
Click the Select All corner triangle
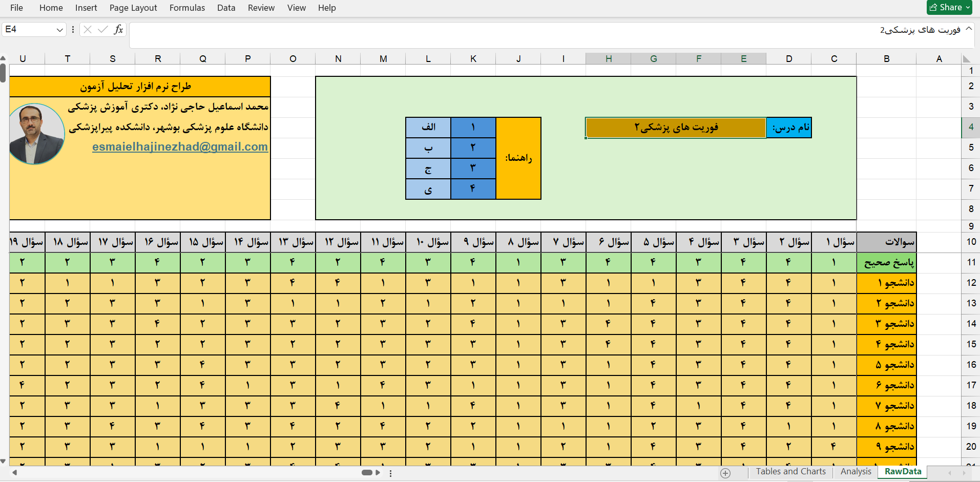[x=966, y=59]
